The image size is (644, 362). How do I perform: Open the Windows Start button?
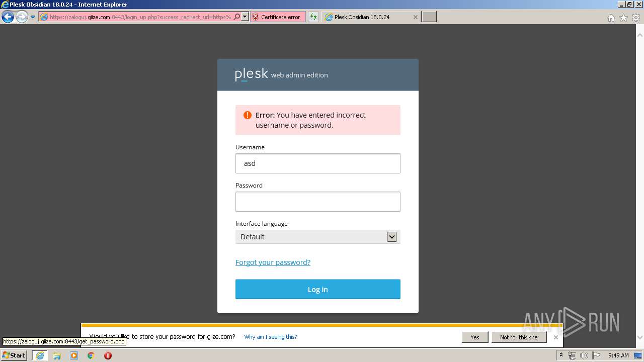(14, 355)
